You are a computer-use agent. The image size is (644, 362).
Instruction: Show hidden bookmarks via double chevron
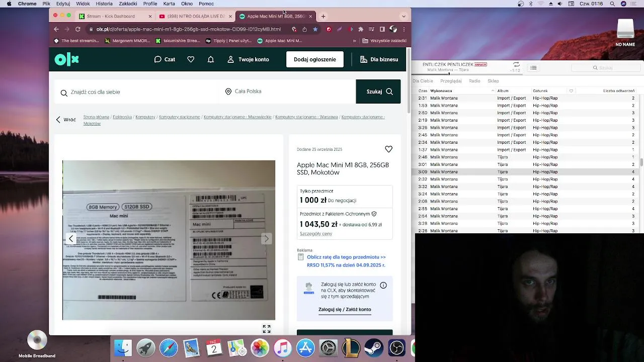354,41
